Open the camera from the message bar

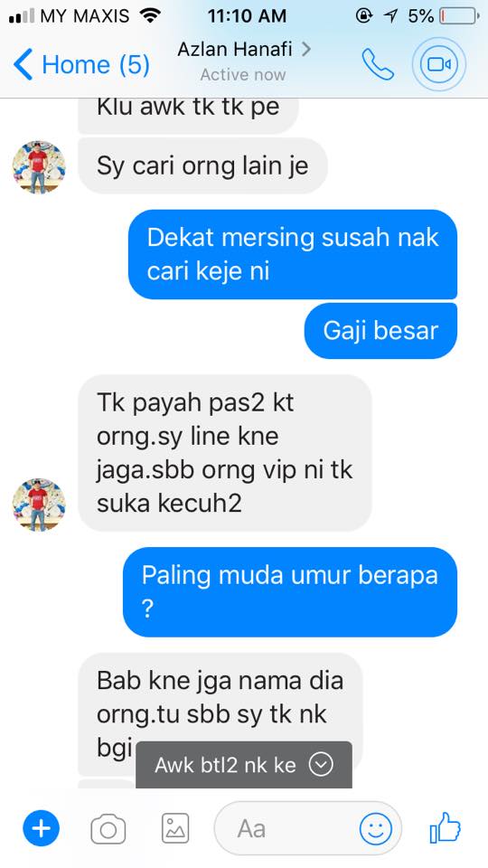tap(108, 829)
